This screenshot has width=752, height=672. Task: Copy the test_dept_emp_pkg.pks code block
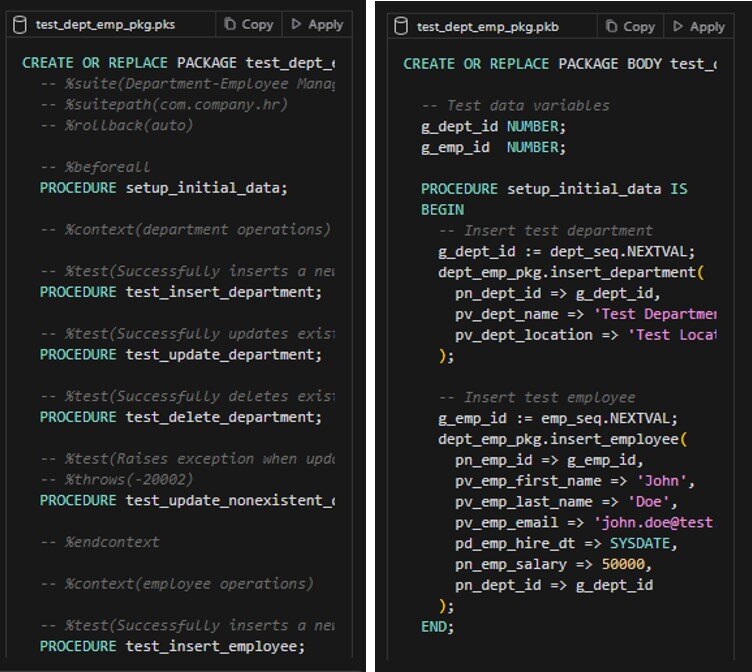pyautogui.click(x=249, y=24)
